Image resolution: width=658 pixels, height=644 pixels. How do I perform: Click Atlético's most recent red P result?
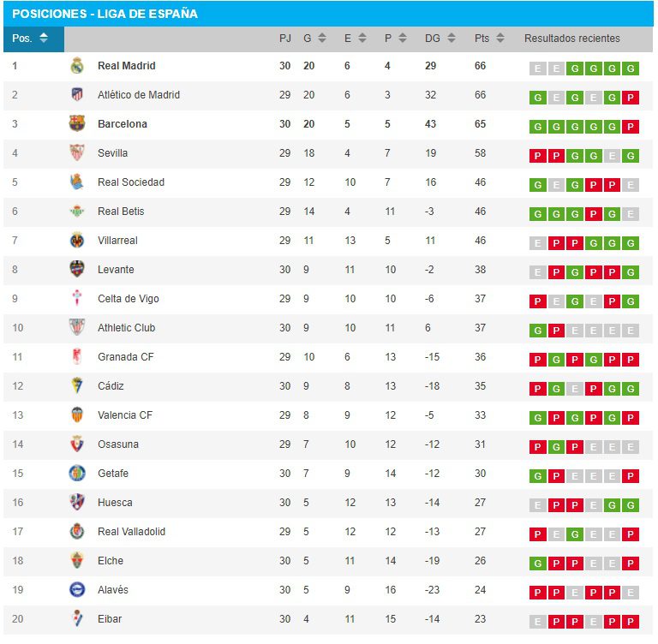pyautogui.click(x=631, y=98)
